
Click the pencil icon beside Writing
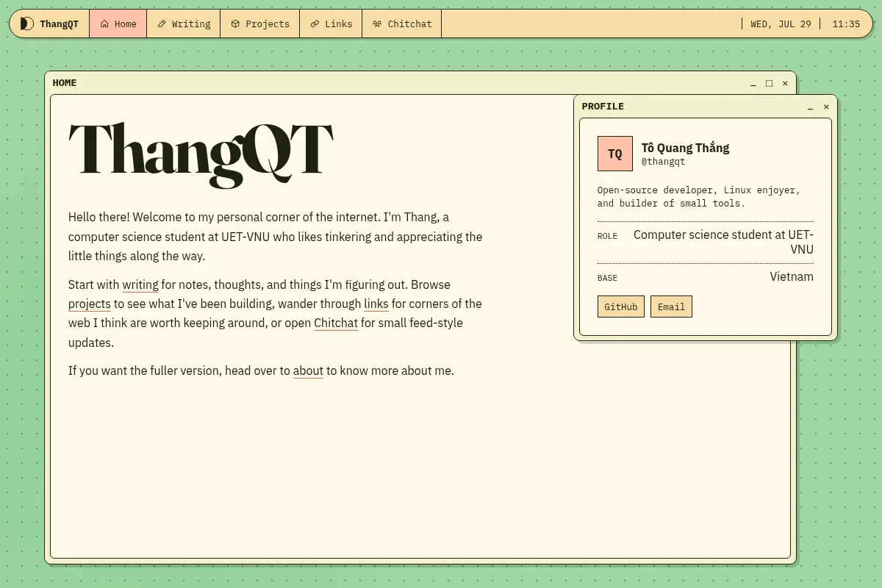pyautogui.click(x=162, y=24)
